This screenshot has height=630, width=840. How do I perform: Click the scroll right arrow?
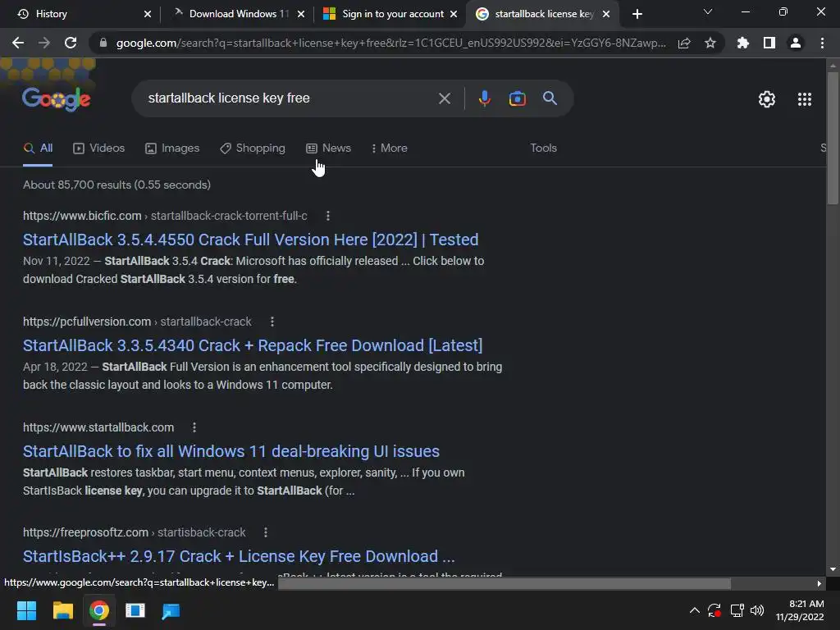(819, 583)
